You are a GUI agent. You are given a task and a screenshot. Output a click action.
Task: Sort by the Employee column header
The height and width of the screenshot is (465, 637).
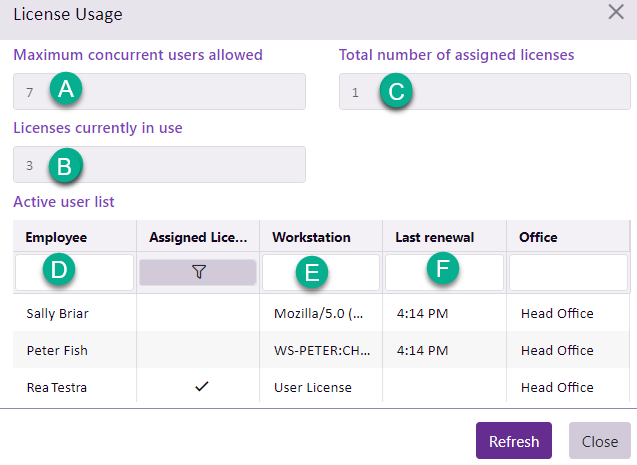tap(57, 237)
